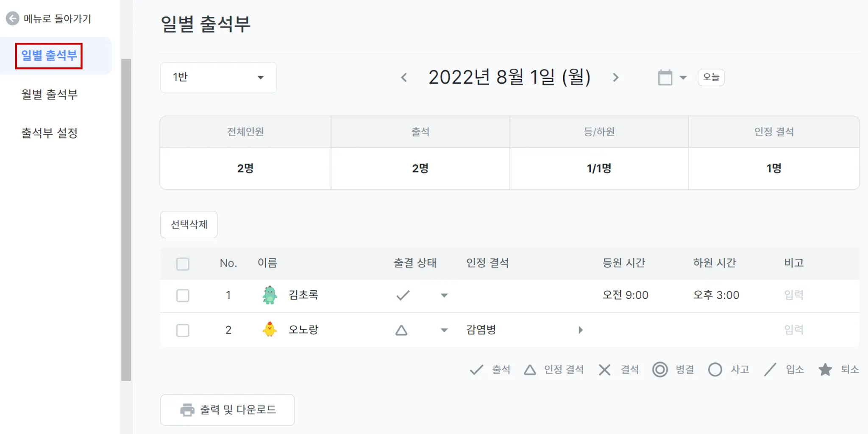Expand 오노랑's attendance status dropdown arrow
Screen dimensions: 868x434
coord(444,330)
